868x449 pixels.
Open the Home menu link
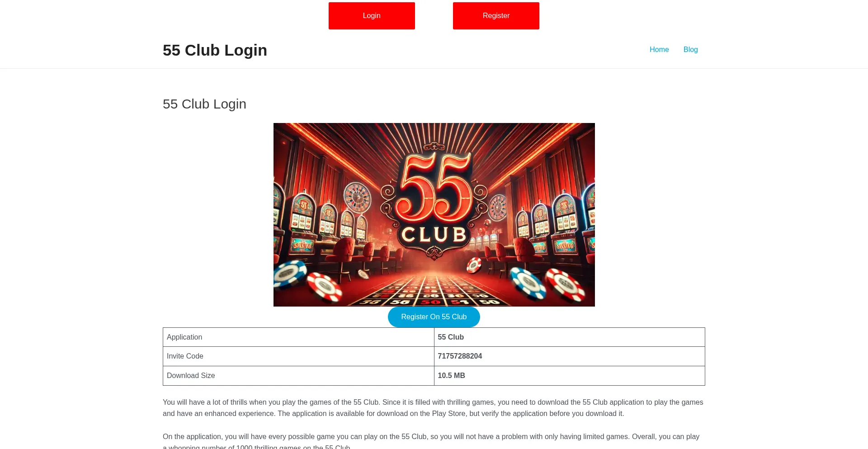(659, 50)
